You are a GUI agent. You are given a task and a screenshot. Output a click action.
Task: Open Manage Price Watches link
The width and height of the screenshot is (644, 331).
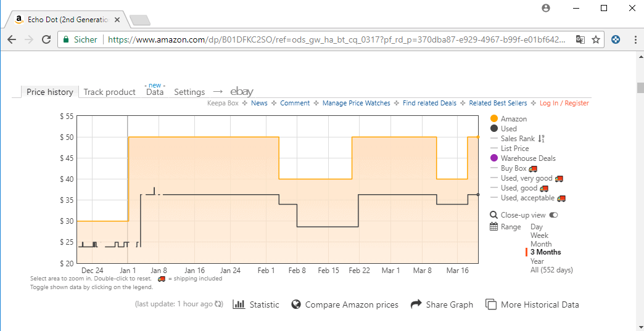click(356, 104)
